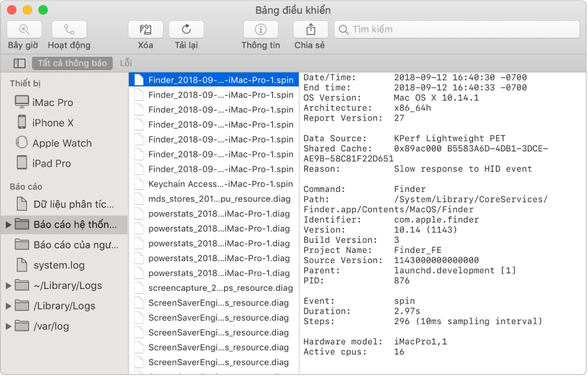This screenshot has width=588, height=376.
Task: Open Báo cáo của ngư... folder
Action: (64, 245)
